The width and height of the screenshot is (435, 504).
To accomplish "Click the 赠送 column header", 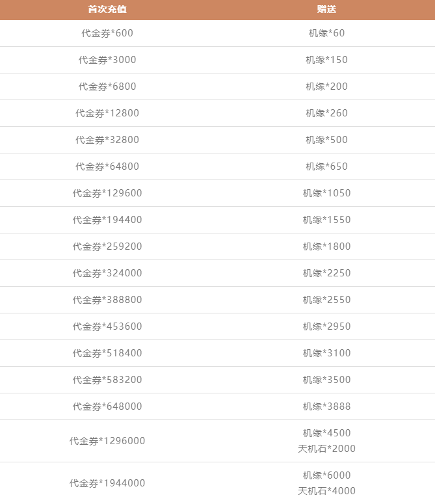I will coord(326,9).
